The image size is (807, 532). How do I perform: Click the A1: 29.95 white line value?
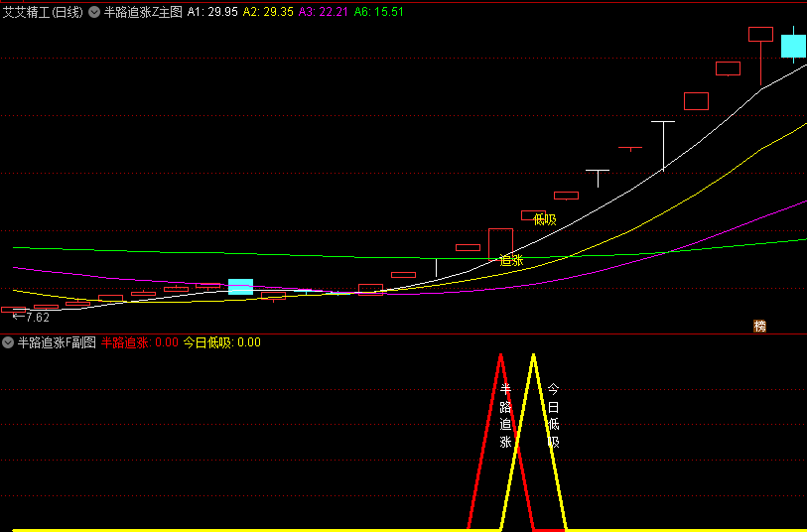pos(212,12)
